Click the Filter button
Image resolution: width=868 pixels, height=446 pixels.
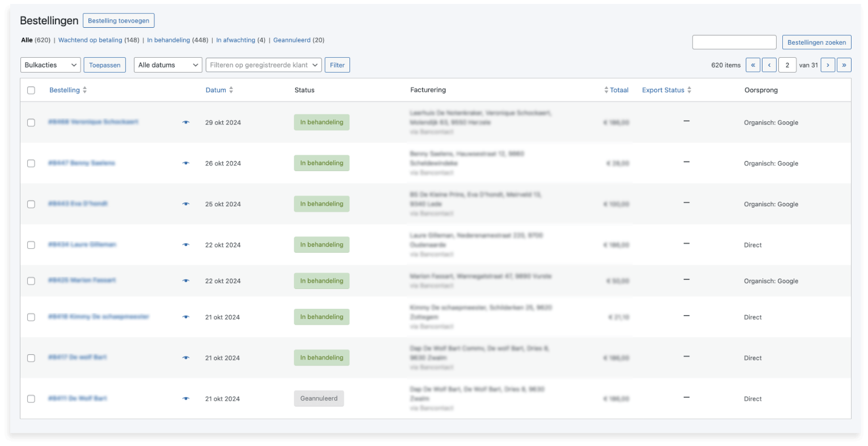(338, 65)
